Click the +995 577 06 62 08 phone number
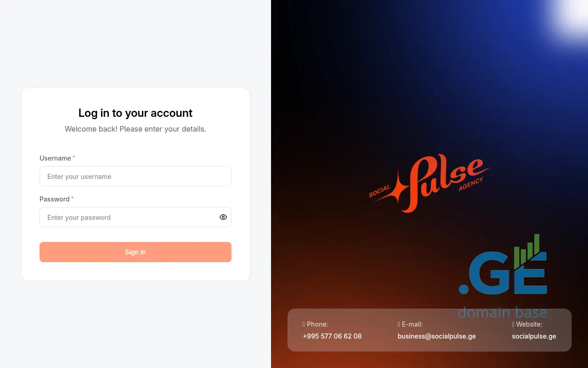588x368 pixels. click(x=332, y=336)
